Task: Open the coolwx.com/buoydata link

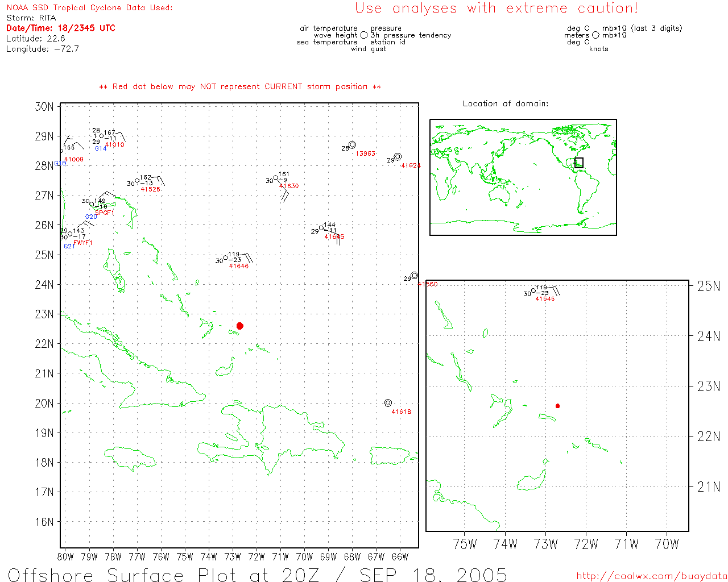Action: pyautogui.click(x=651, y=576)
